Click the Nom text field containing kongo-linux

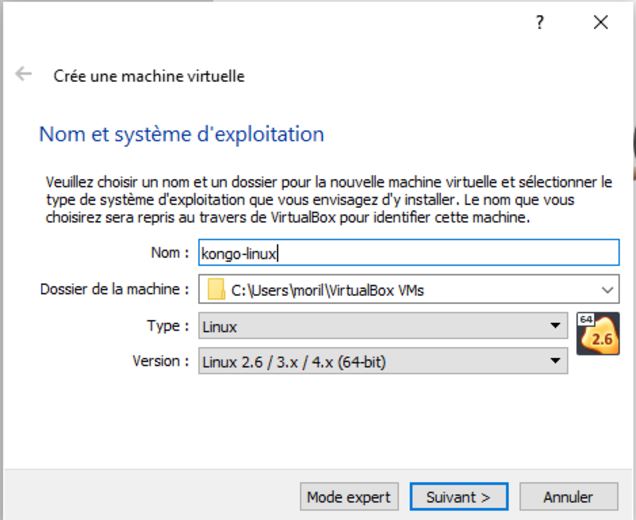(x=408, y=253)
